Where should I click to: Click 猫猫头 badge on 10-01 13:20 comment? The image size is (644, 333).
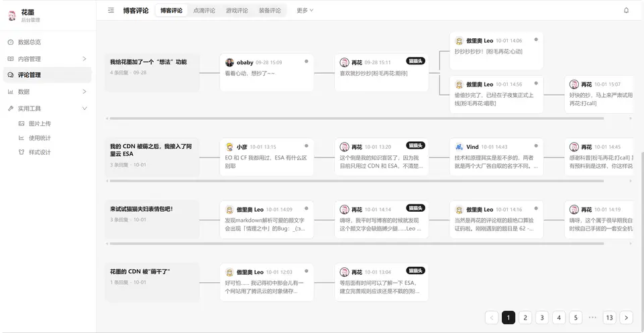415,145
